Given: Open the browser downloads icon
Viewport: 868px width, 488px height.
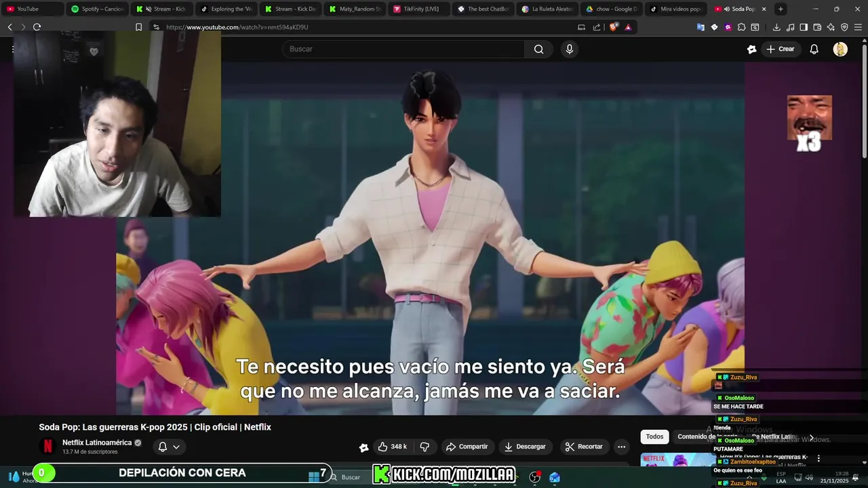Looking at the screenshot, I should click(x=776, y=27).
